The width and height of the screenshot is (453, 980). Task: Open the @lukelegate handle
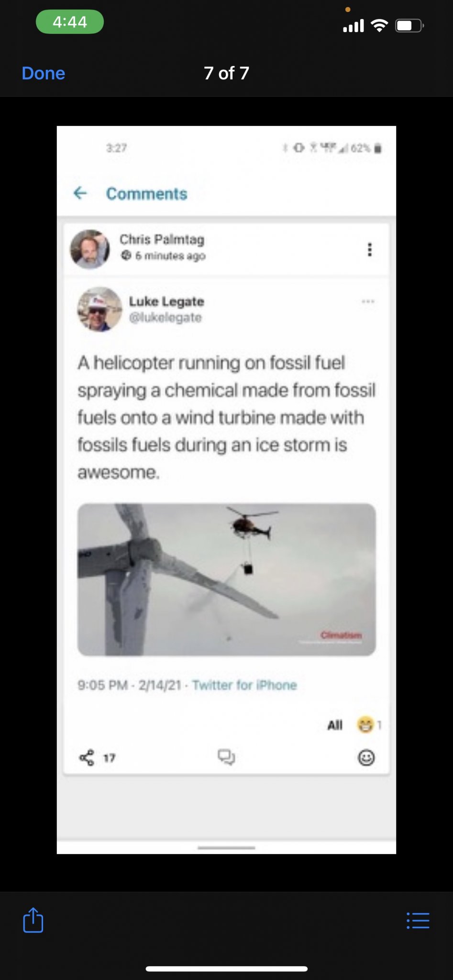point(165,318)
